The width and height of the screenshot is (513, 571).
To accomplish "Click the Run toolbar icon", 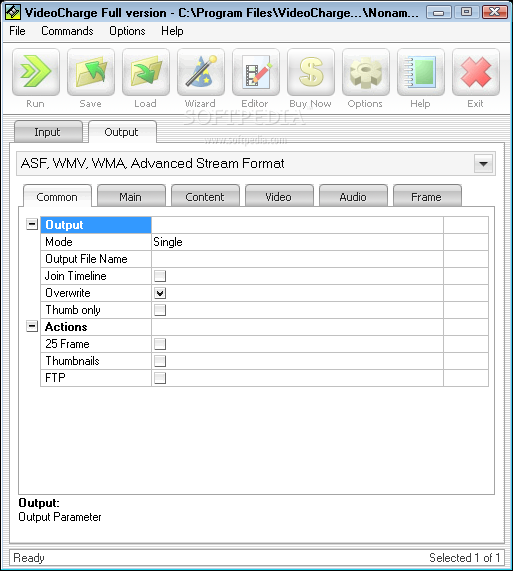I will click(x=36, y=72).
